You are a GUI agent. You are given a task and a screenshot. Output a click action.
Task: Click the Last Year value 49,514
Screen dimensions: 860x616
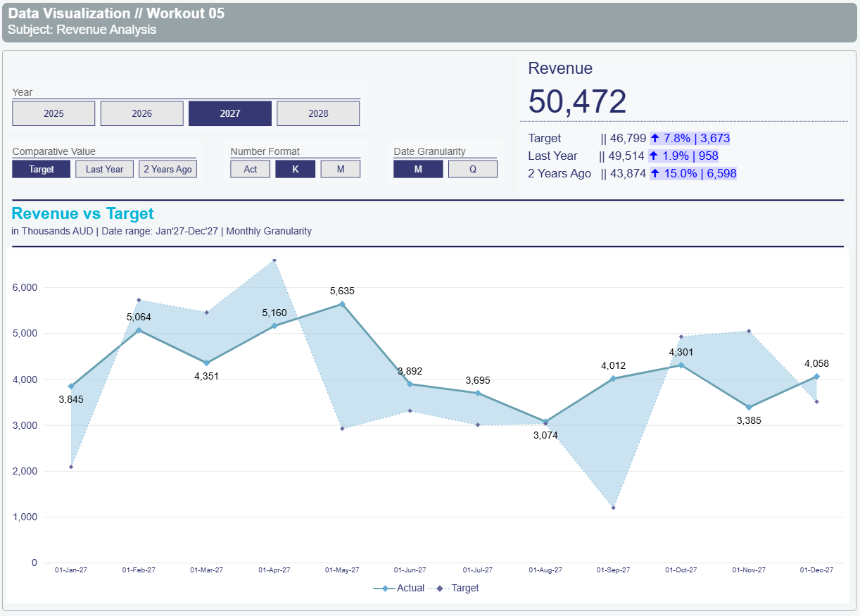(626, 156)
